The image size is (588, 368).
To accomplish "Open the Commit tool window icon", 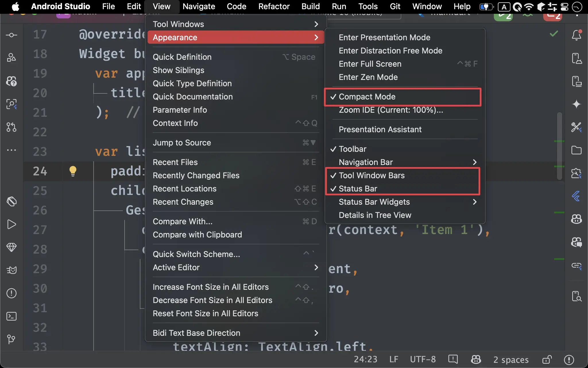I will coord(11,35).
